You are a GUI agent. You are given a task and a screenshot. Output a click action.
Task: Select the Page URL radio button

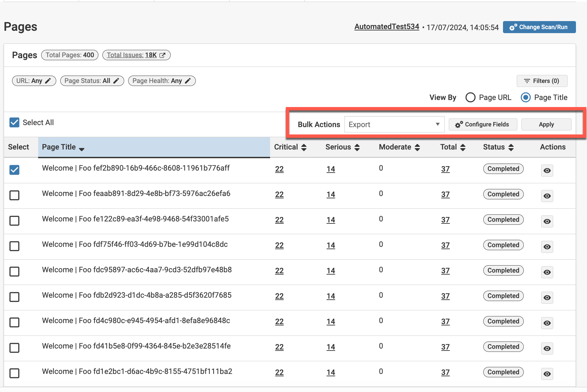coord(470,97)
